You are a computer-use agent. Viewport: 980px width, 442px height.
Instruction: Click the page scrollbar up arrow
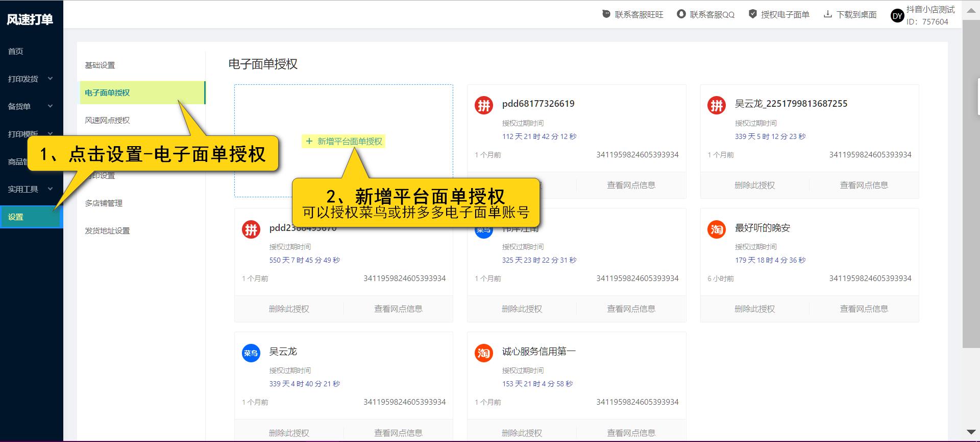click(971, 10)
